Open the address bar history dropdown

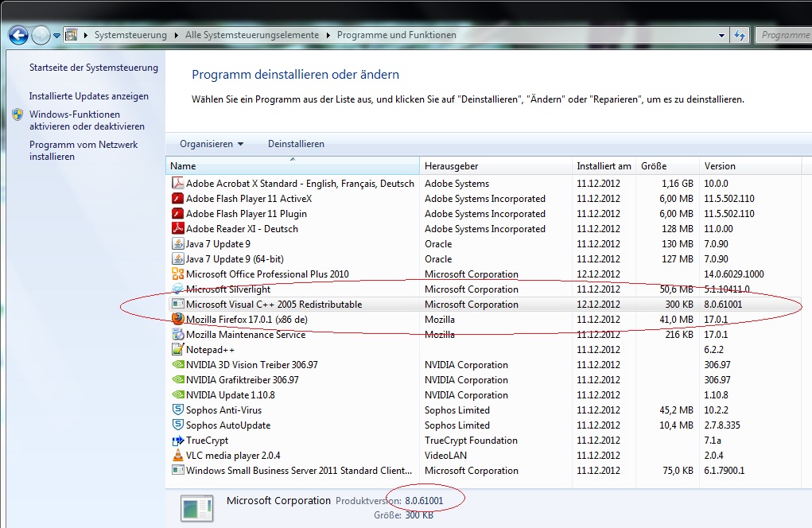[721, 35]
